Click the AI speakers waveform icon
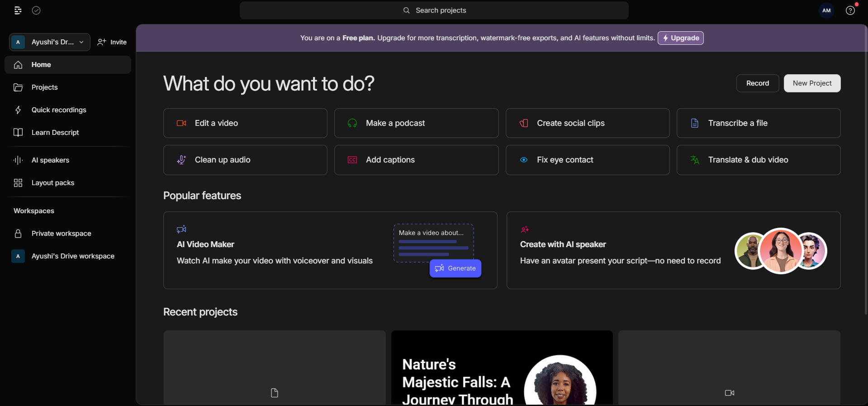 coord(18,160)
